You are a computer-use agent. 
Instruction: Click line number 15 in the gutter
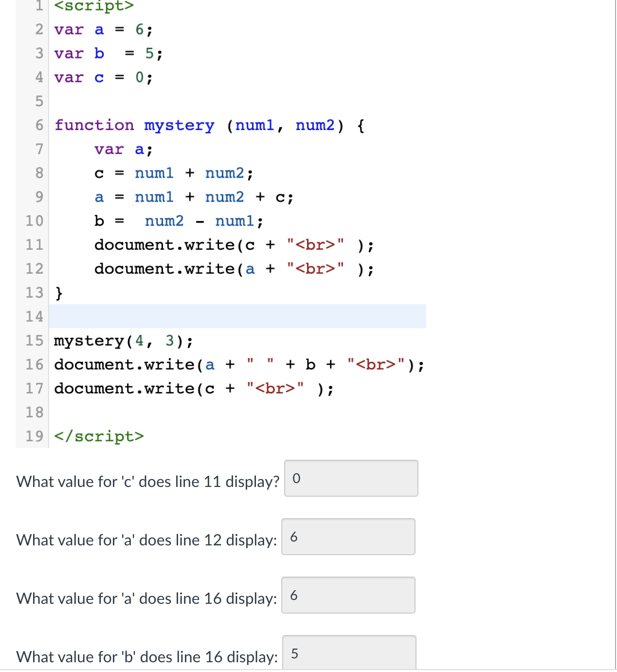(x=35, y=340)
